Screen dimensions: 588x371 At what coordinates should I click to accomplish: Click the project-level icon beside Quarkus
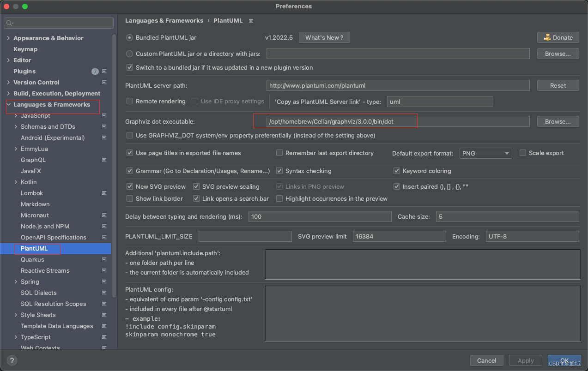click(104, 259)
